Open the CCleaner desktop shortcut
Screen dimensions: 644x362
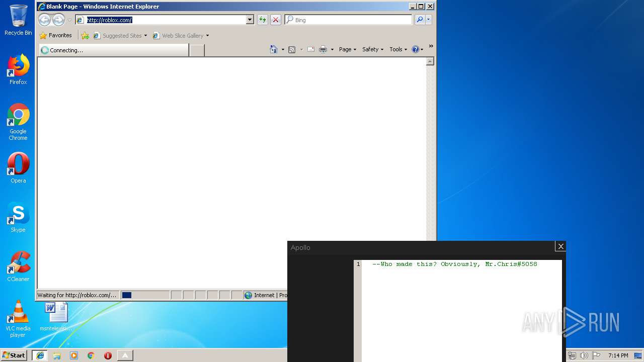pos(18,266)
